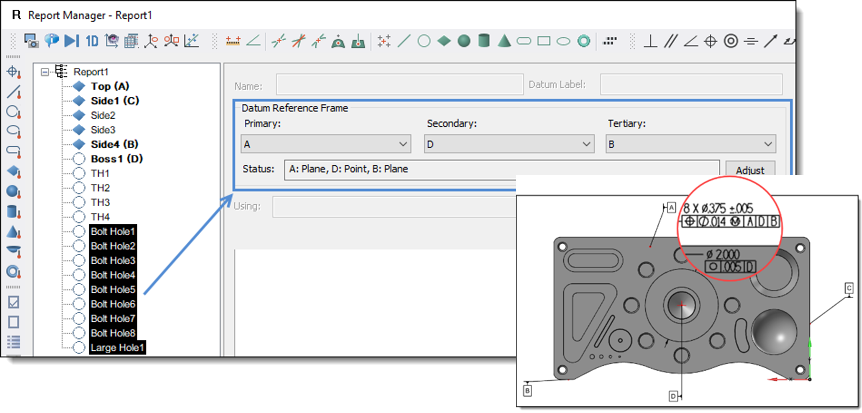Select TH4 in the tree

[101, 217]
